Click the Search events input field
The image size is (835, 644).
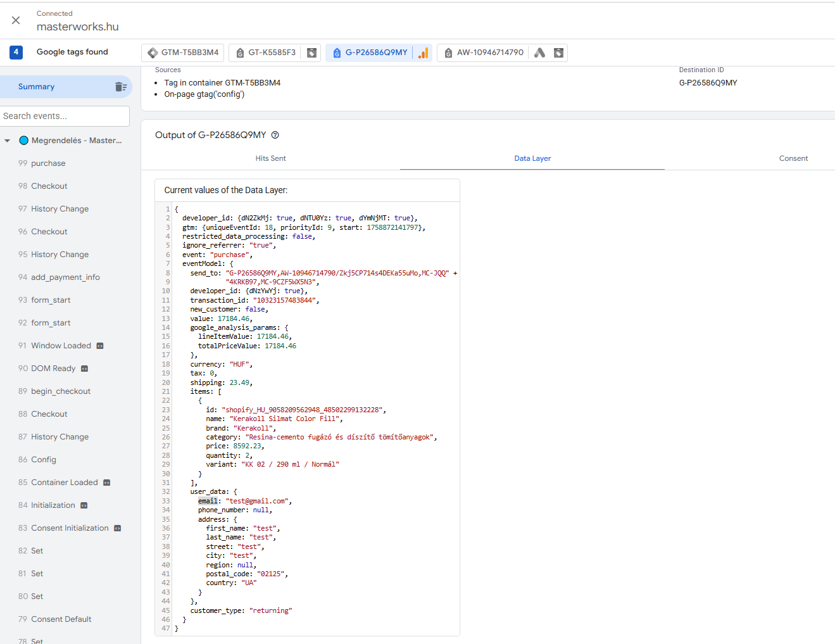65,116
